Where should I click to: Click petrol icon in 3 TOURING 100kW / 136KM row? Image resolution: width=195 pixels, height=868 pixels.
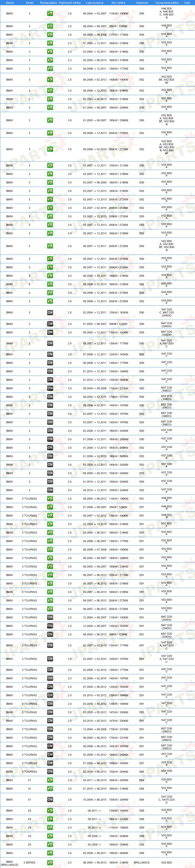(x=50, y=516)
